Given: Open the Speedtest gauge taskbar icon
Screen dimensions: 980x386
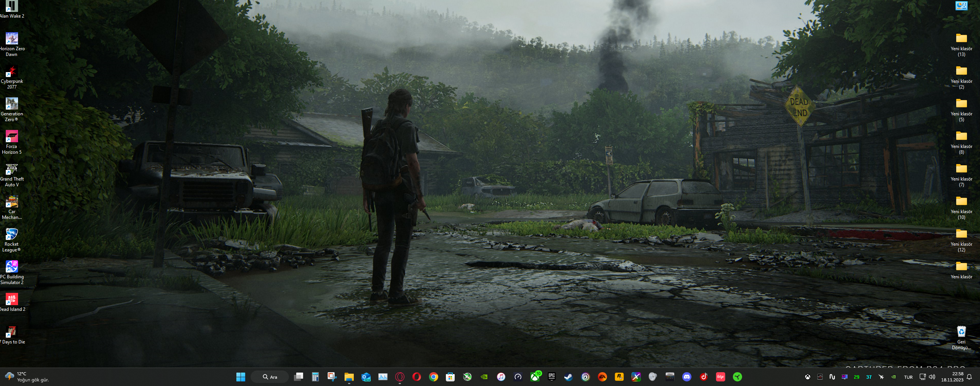Looking at the screenshot, I should coord(518,377).
